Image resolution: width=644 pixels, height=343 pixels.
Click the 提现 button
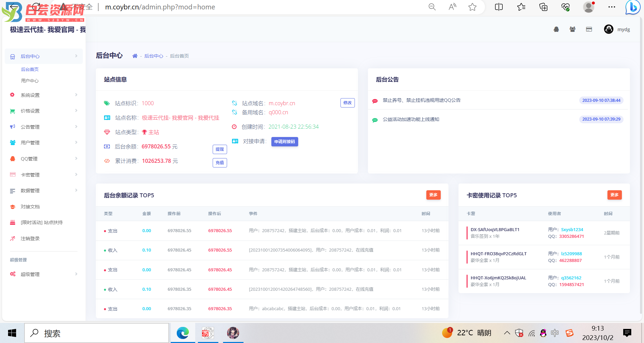coord(220,149)
